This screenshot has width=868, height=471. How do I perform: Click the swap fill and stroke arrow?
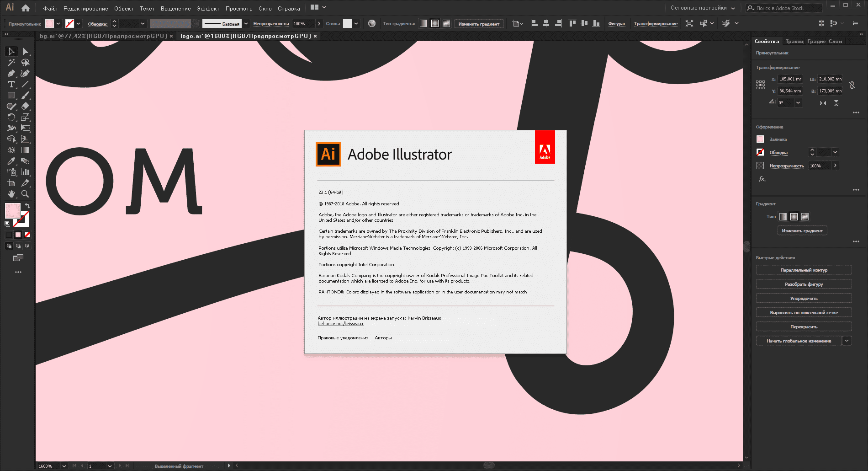(27, 206)
